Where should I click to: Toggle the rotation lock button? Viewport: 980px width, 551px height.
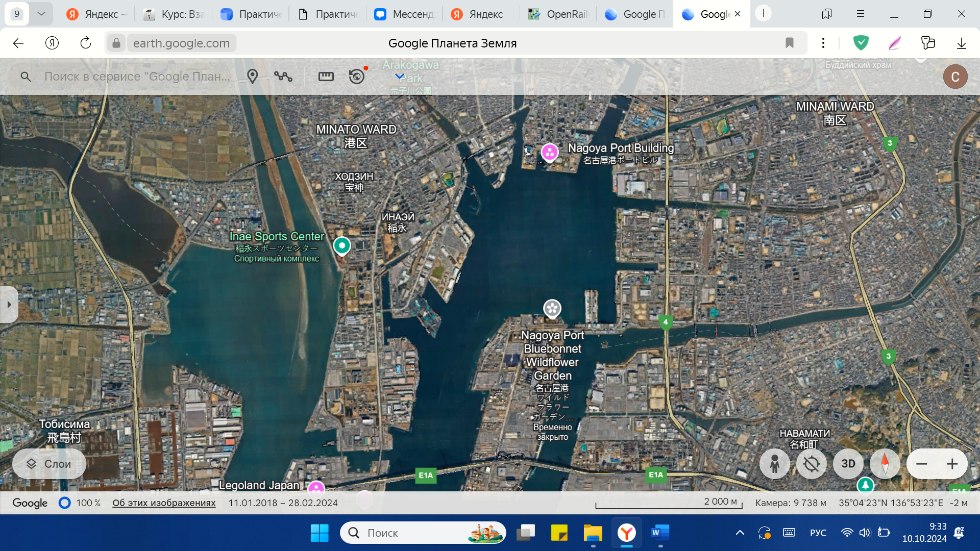[x=811, y=464]
